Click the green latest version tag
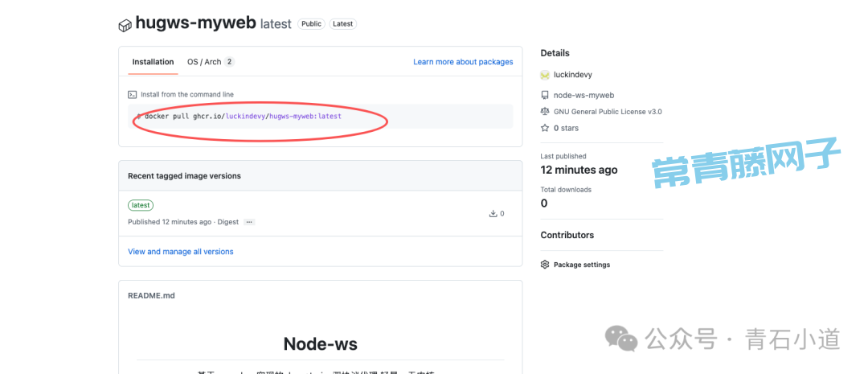This screenshot has height=374, width=868. (x=141, y=205)
